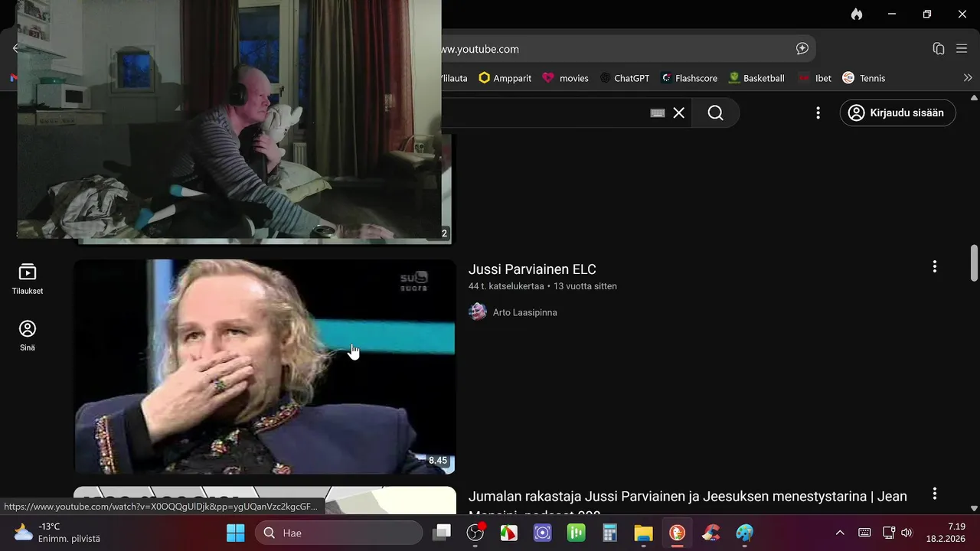
Task: Clear the YouTube search box with the X
Action: [679, 112]
